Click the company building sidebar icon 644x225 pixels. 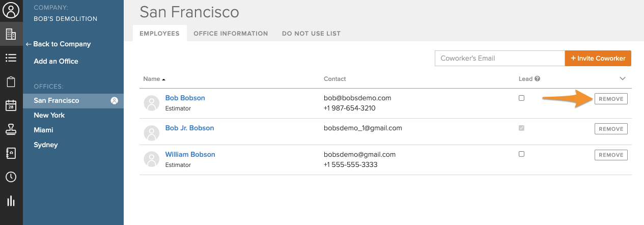pyautogui.click(x=11, y=34)
